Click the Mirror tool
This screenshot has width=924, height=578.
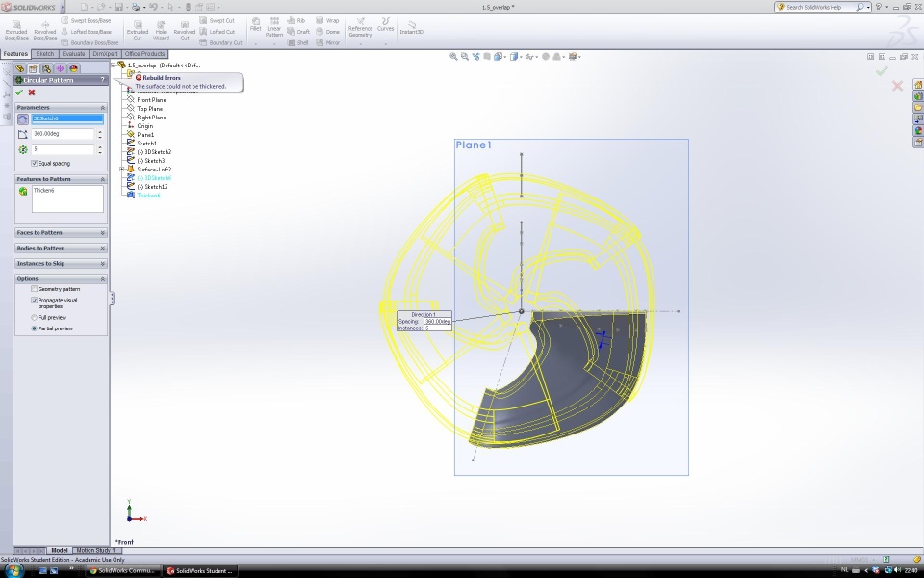pos(327,43)
